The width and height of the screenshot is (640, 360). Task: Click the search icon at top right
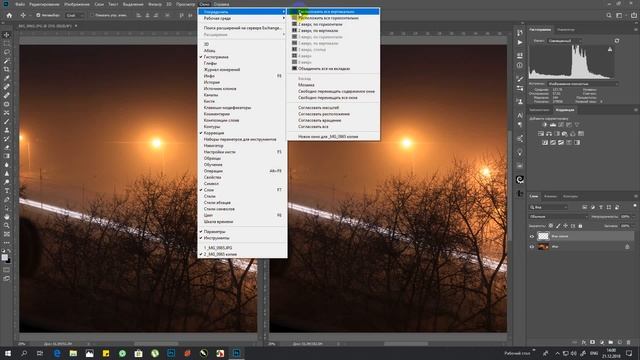tap(609, 15)
